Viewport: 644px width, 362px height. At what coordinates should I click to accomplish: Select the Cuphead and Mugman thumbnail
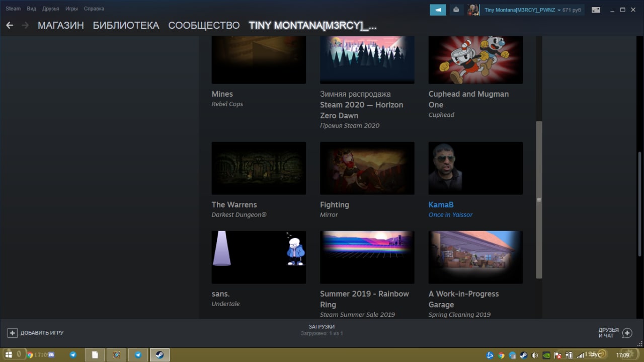coord(475,60)
